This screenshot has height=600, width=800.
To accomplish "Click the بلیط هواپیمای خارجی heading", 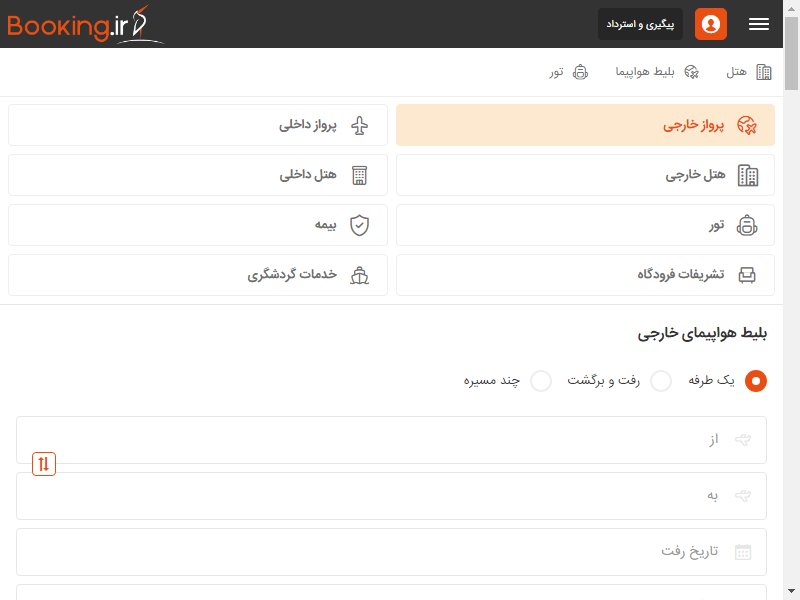I will point(702,334).
